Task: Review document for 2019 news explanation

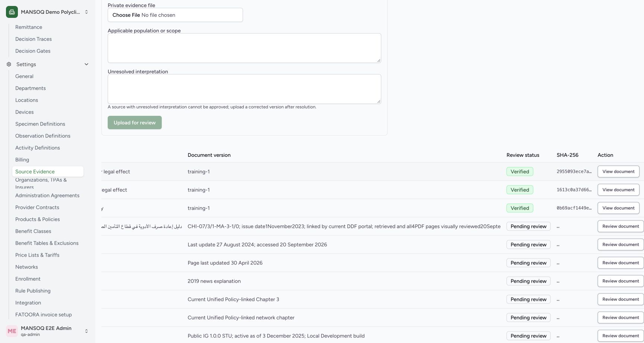Action: pos(621,281)
